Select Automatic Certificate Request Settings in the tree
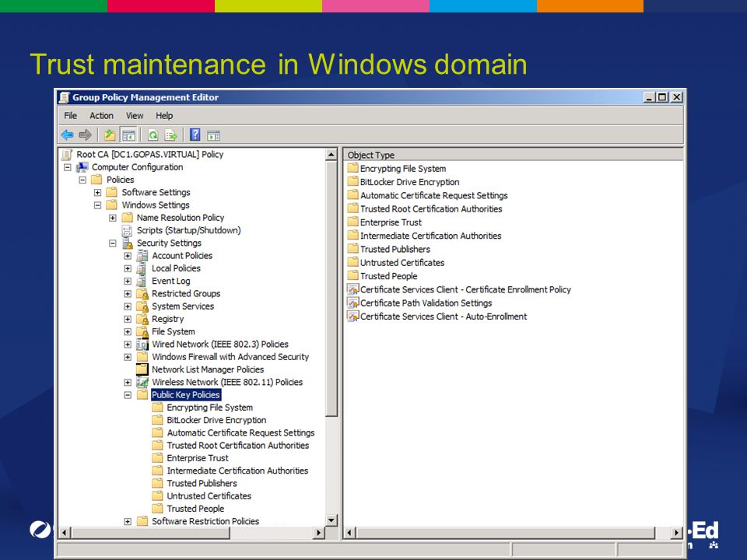The height and width of the screenshot is (560, 747). click(240, 433)
